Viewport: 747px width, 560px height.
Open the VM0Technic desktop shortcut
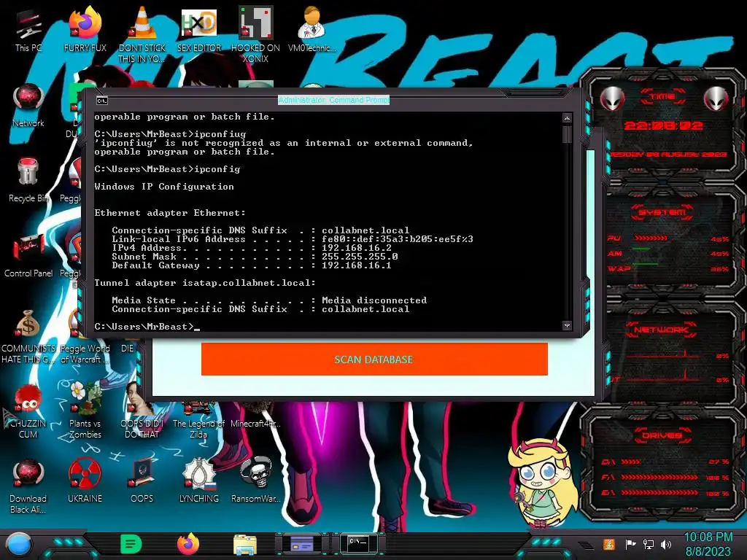pyautogui.click(x=312, y=29)
